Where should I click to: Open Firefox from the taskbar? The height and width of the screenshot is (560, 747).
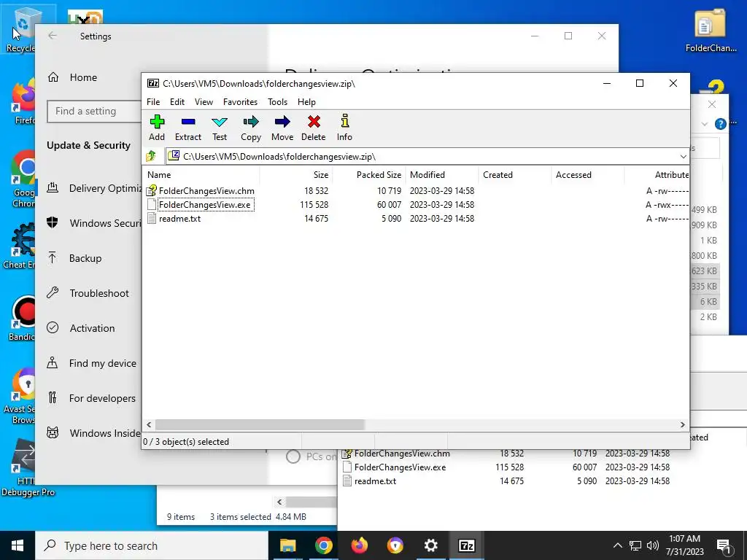359,545
